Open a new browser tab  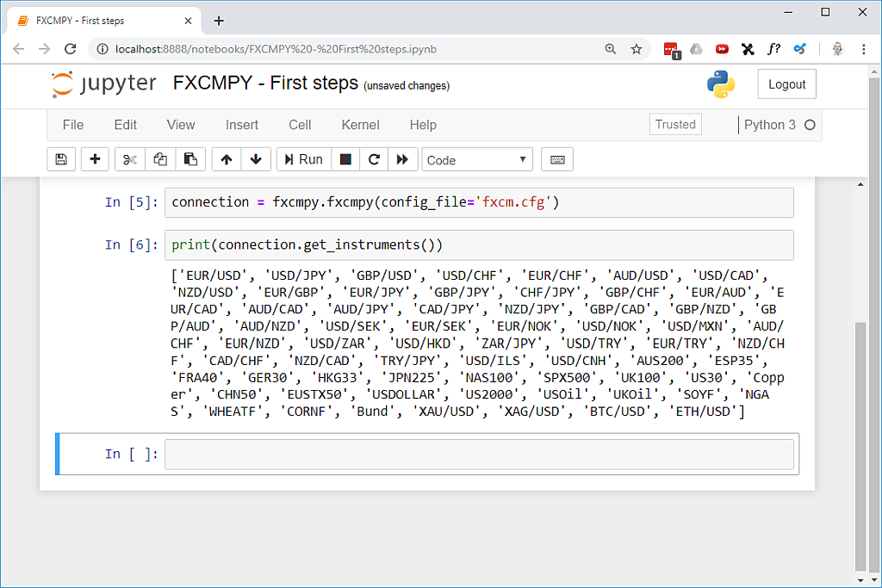click(x=219, y=21)
